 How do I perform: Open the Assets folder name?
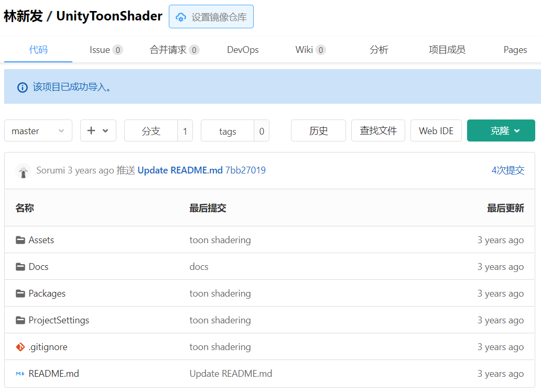[41, 240]
